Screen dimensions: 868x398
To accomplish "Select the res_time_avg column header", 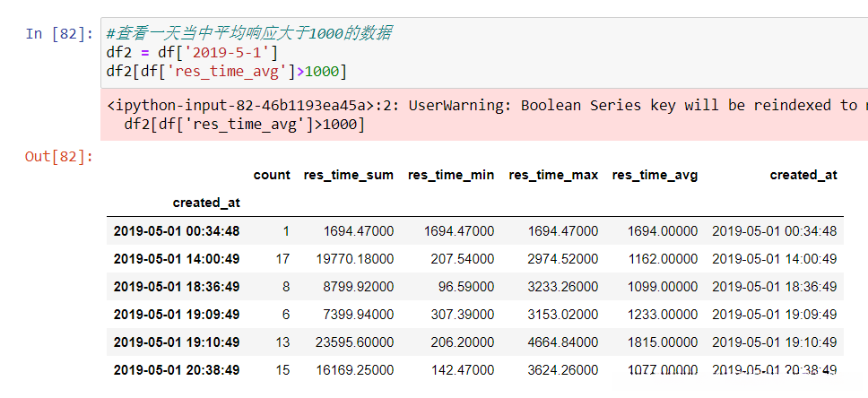I will pyautogui.click(x=655, y=175).
